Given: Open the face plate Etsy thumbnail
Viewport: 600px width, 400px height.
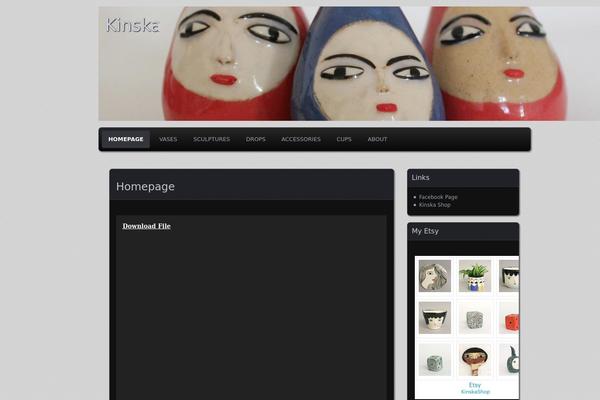Looking at the screenshot, I should pos(435,276).
